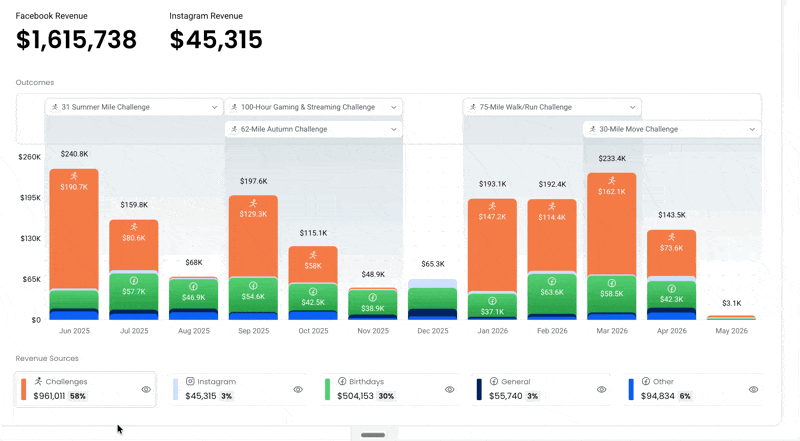Viewport: 800px width, 441px height.
Task: Expand the 62-Mile Autumn Challenge chevron
Action: [393, 129]
